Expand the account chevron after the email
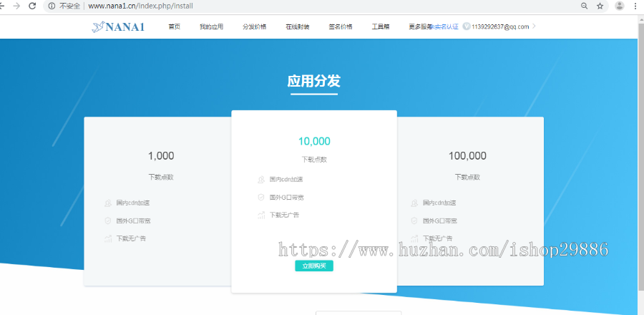Viewport: 644px width, 315px height. [534, 26]
